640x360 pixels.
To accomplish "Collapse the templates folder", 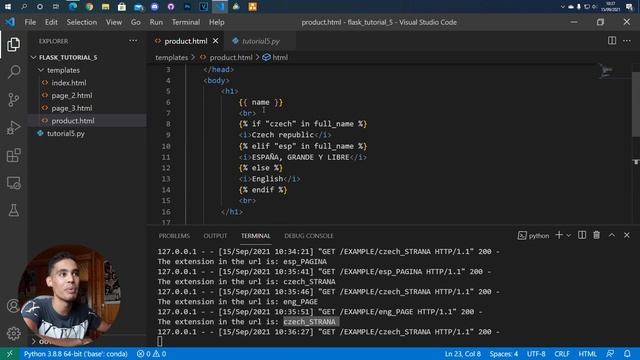I will 87,70.
